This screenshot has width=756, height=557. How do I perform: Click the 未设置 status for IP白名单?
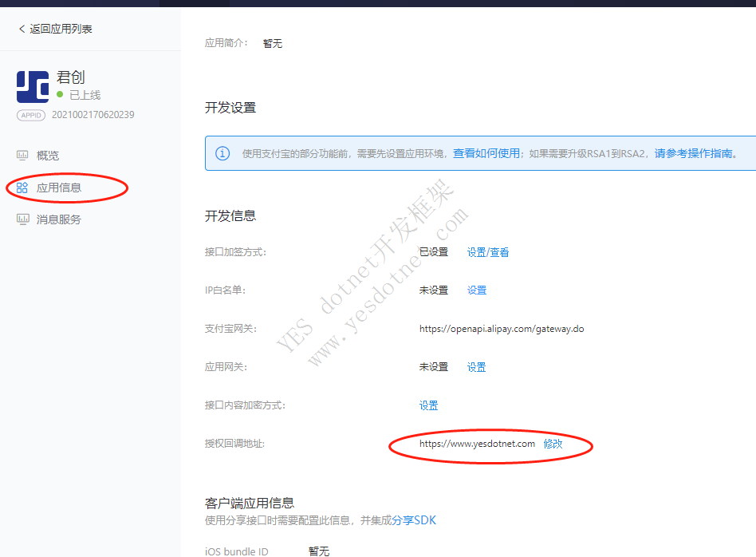(434, 290)
